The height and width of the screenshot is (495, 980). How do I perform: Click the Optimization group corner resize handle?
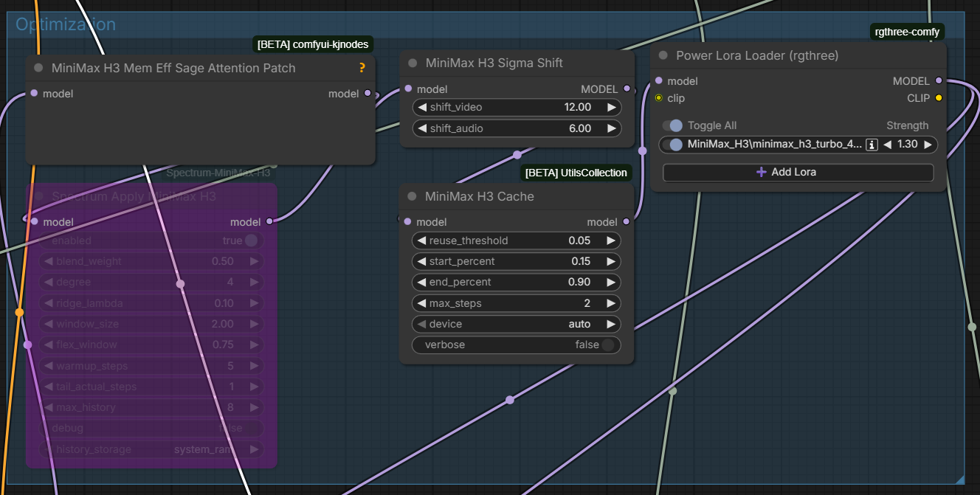pyautogui.click(x=960, y=480)
